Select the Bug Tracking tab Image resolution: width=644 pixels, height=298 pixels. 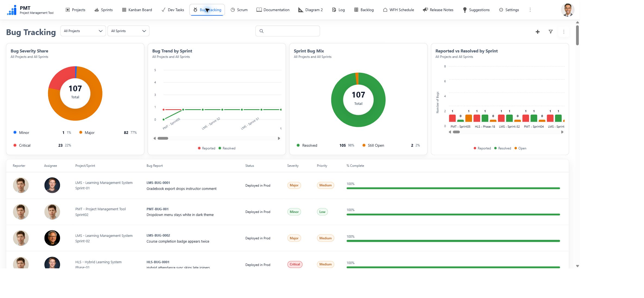pyautogui.click(x=207, y=10)
